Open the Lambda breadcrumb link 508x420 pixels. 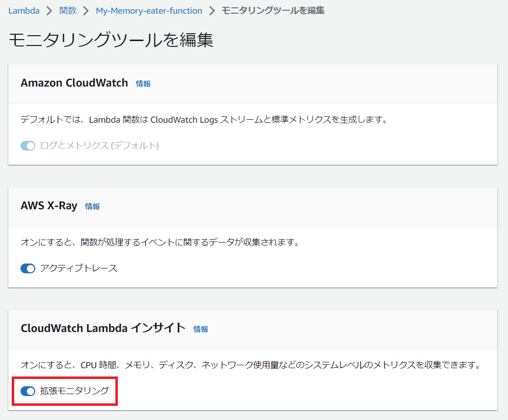tap(24, 11)
